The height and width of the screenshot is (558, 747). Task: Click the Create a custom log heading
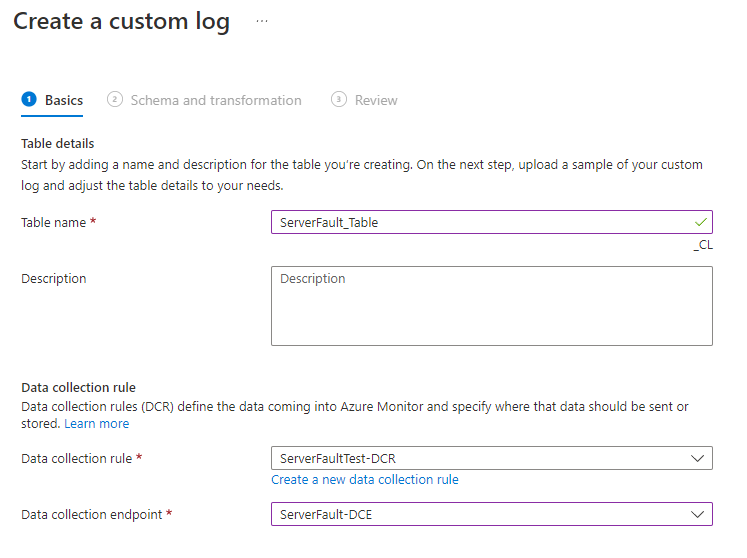(x=121, y=22)
